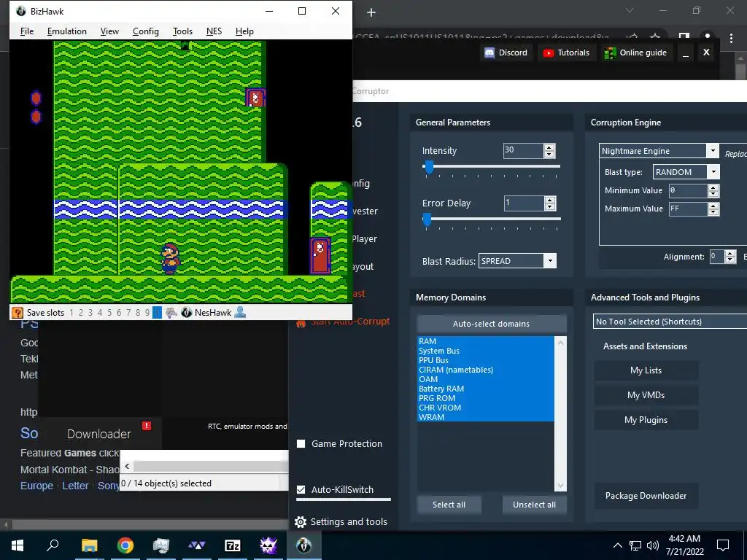Image resolution: width=747 pixels, height=560 pixels.
Task: Enable the Game Protection checkbox
Action: [x=301, y=444]
